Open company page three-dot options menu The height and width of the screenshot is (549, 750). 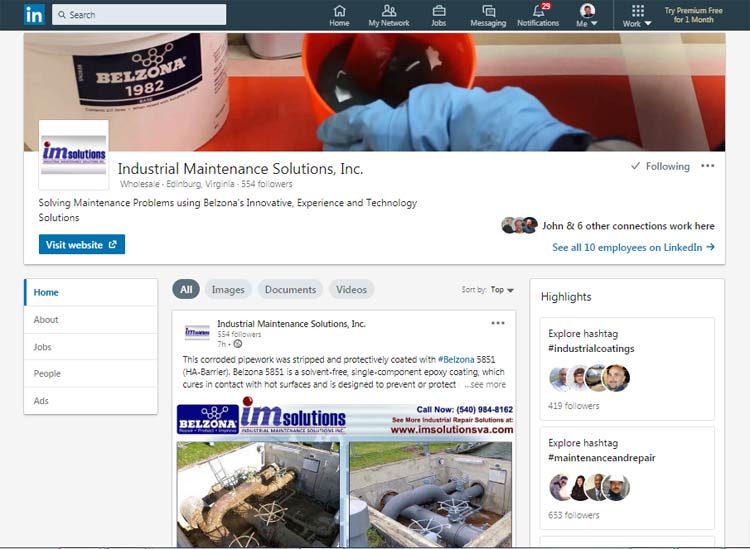click(708, 166)
